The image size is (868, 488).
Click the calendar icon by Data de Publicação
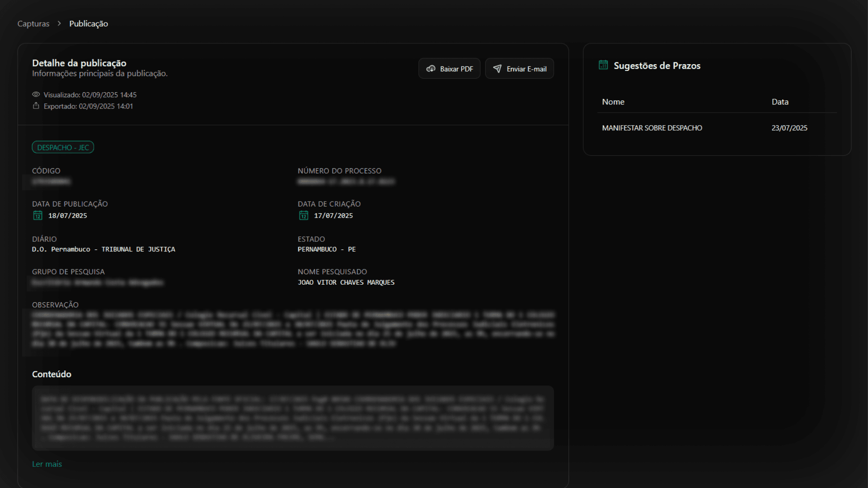point(38,216)
